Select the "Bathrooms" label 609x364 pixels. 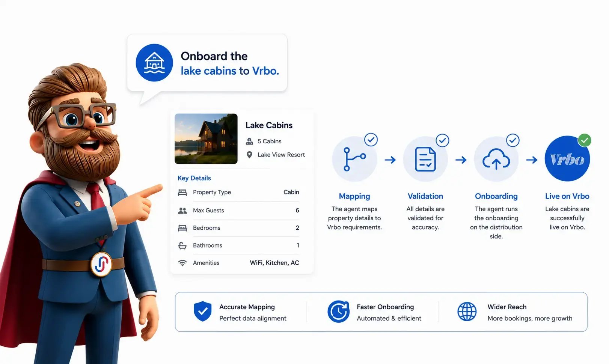208,245
